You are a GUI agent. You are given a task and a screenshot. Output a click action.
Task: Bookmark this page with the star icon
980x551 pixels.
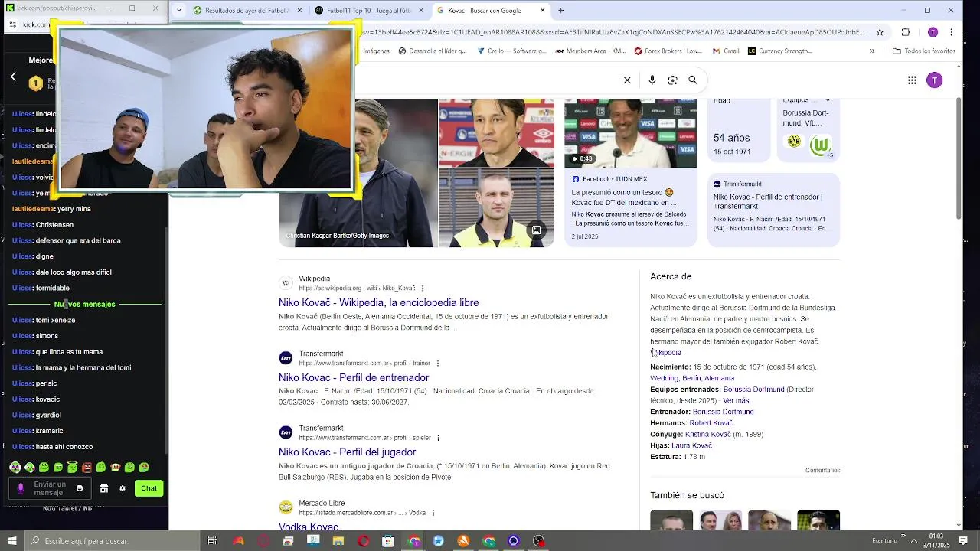(880, 32)
